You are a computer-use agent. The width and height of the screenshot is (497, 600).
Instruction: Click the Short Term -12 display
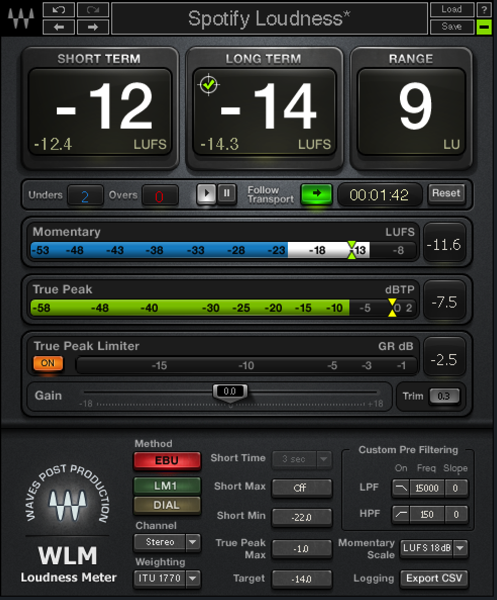pyautogui.click(x=100, y=112)
